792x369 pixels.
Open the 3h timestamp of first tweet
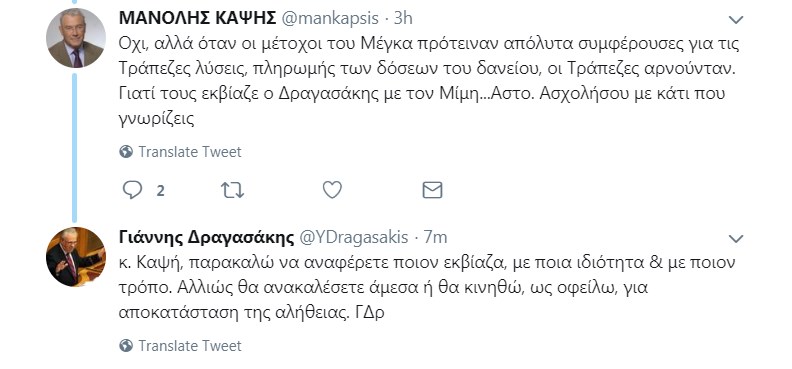pyautogui.click(x=403, y=18)
